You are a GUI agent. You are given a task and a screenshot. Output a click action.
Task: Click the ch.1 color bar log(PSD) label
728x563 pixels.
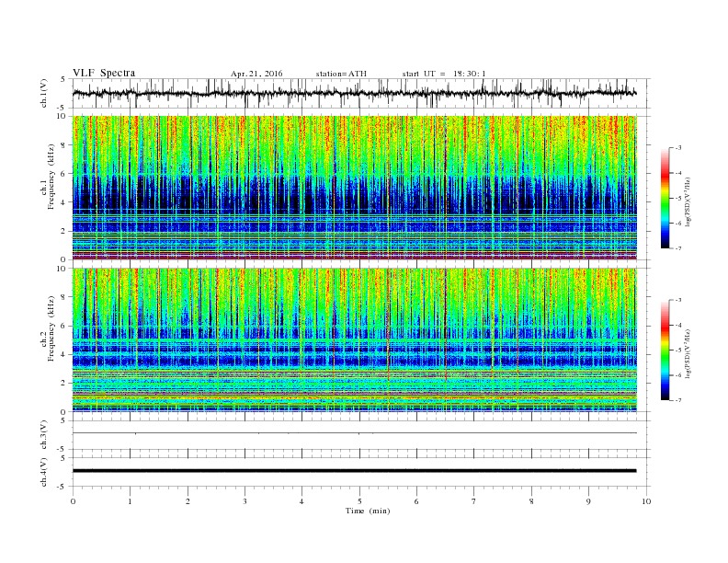pos(688,201)
